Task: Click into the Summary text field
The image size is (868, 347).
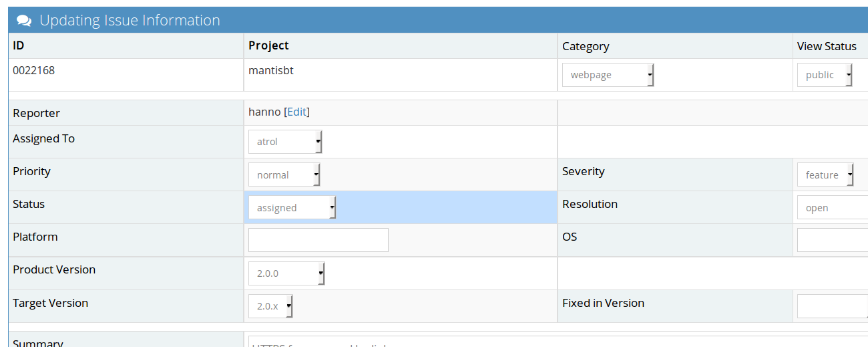Action: coord(554,342)
